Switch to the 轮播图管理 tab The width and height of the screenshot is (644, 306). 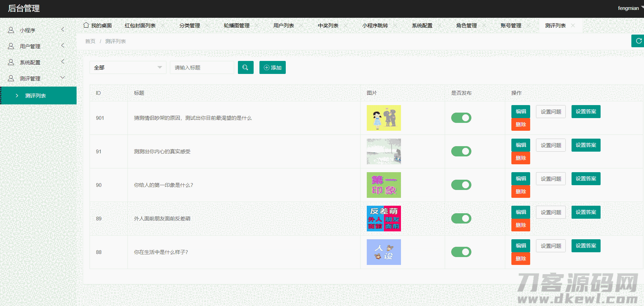point(237,26)
